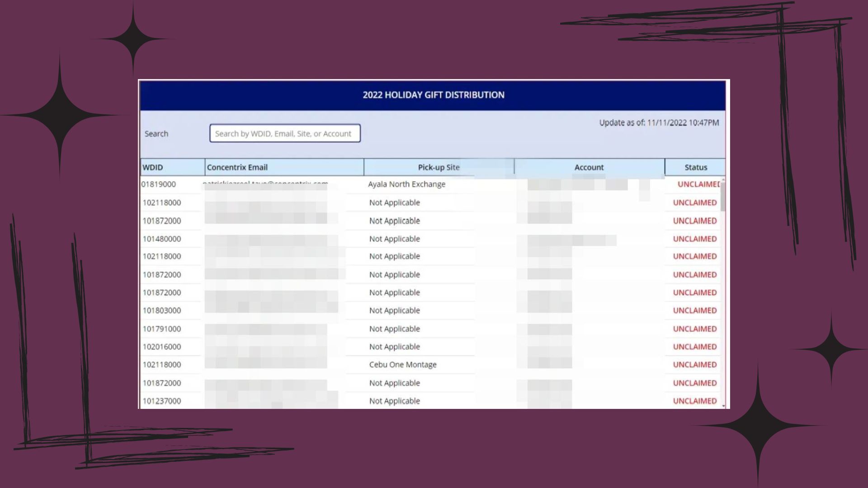Image resolution: width=868 pixels, height=488 pixels.
Task: Click Cebu One Montage pick-up site
Action: click(x=402, y=365)
